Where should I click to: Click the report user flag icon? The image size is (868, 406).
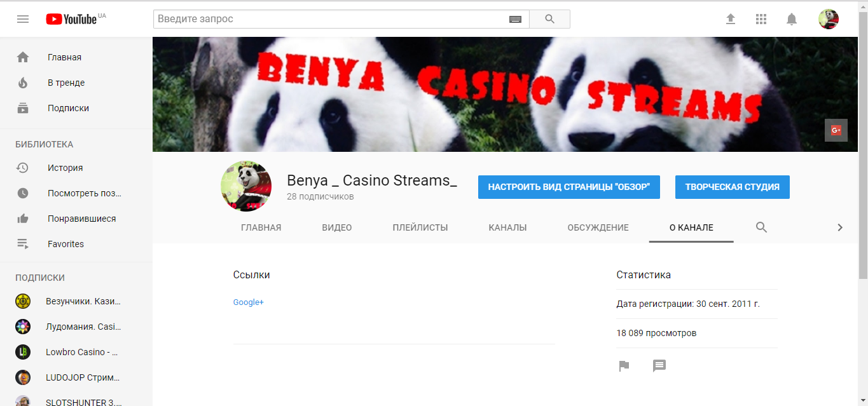pyautogui.click(x=624, y=366)
